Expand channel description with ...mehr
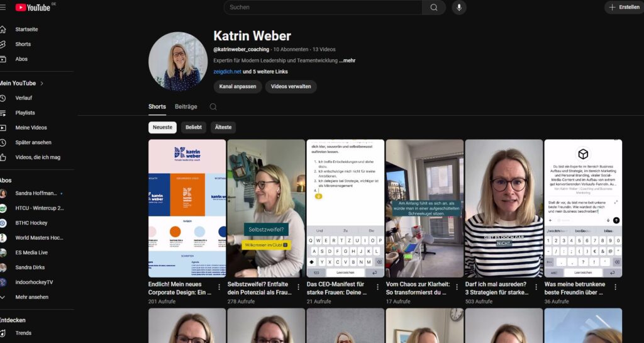The height and width of the screenshot is (343, 644). (347, 60)
